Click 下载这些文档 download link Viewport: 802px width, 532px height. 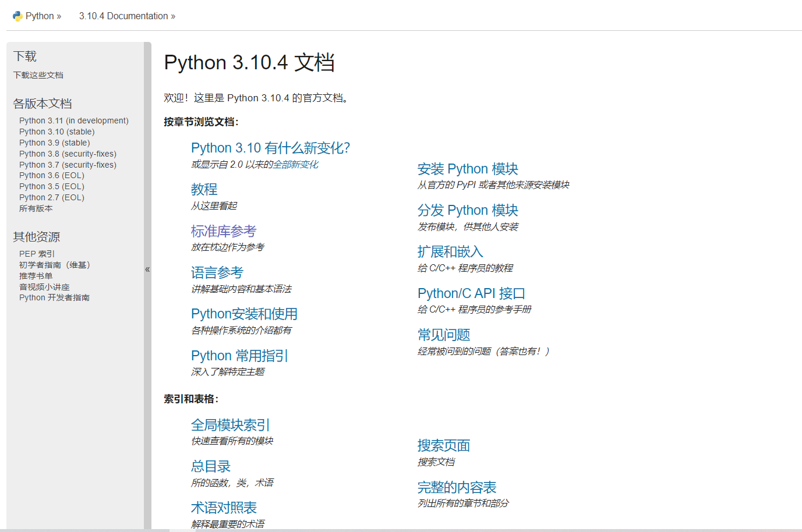tap(38, 75)
